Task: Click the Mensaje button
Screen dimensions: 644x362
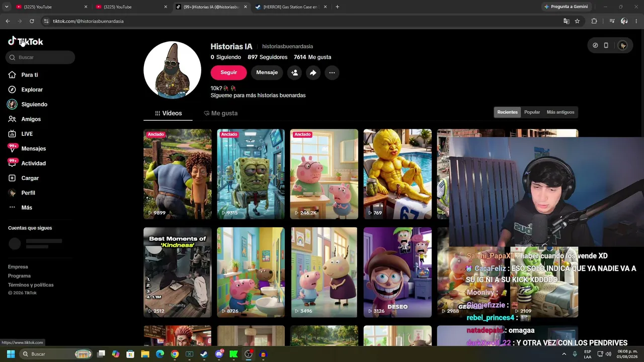Action: [267, 72]
